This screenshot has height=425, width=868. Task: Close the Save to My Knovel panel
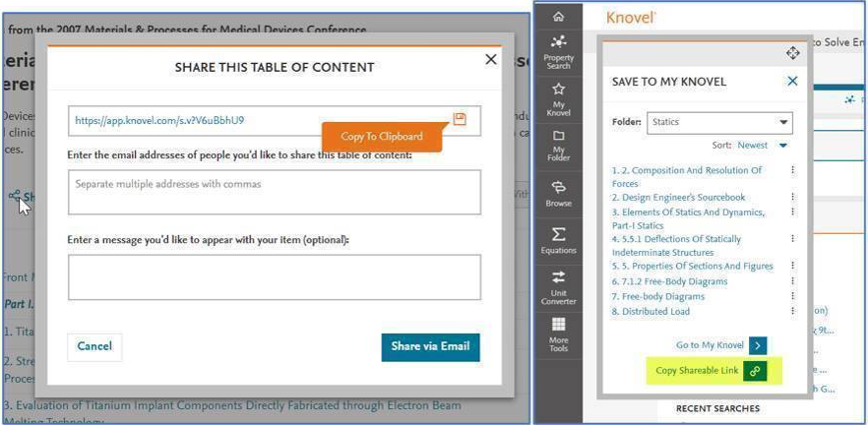point(792,82)
